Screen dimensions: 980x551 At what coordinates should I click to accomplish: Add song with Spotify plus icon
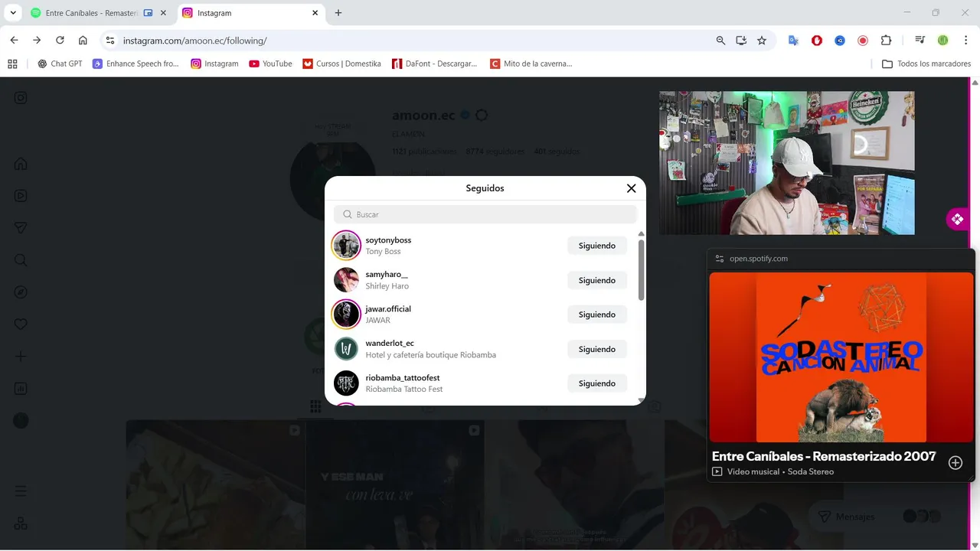(x=955, y=462)
